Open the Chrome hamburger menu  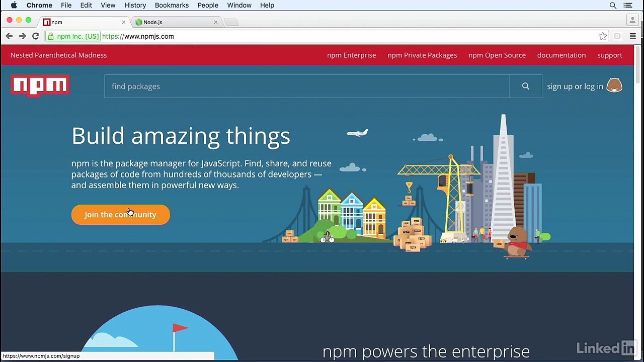[633, 36]
